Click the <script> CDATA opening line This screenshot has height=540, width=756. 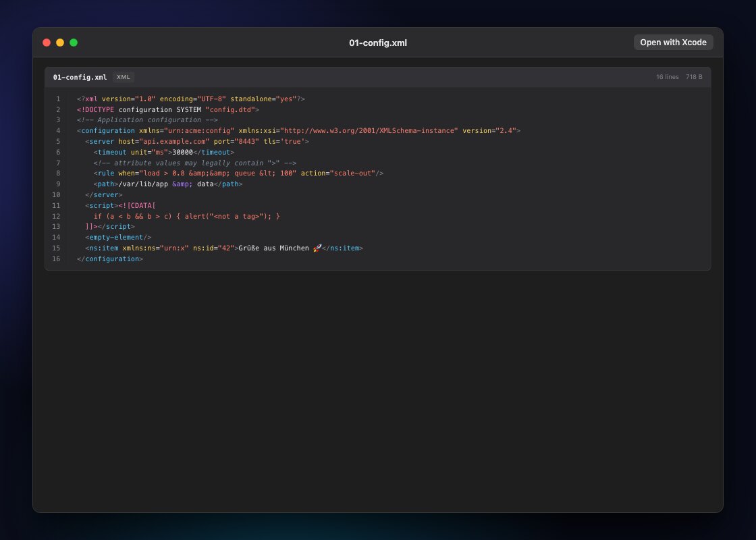tap(121, 205)
